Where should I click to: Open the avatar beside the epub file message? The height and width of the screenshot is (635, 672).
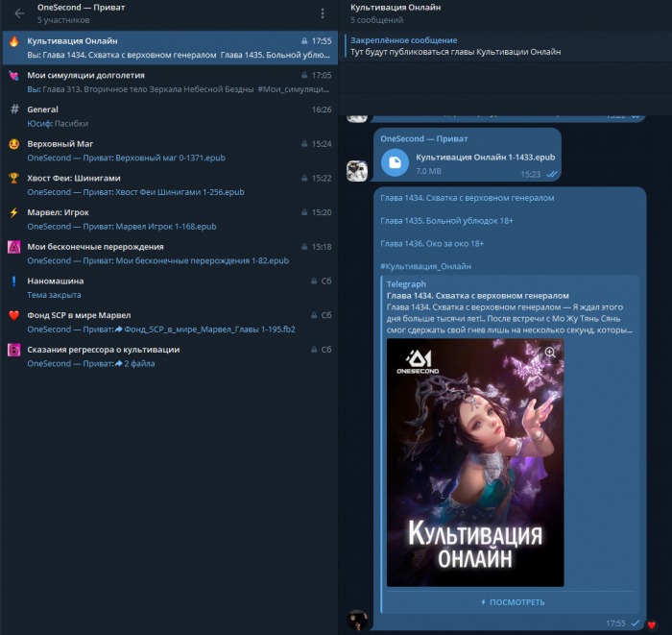[357, 171]
